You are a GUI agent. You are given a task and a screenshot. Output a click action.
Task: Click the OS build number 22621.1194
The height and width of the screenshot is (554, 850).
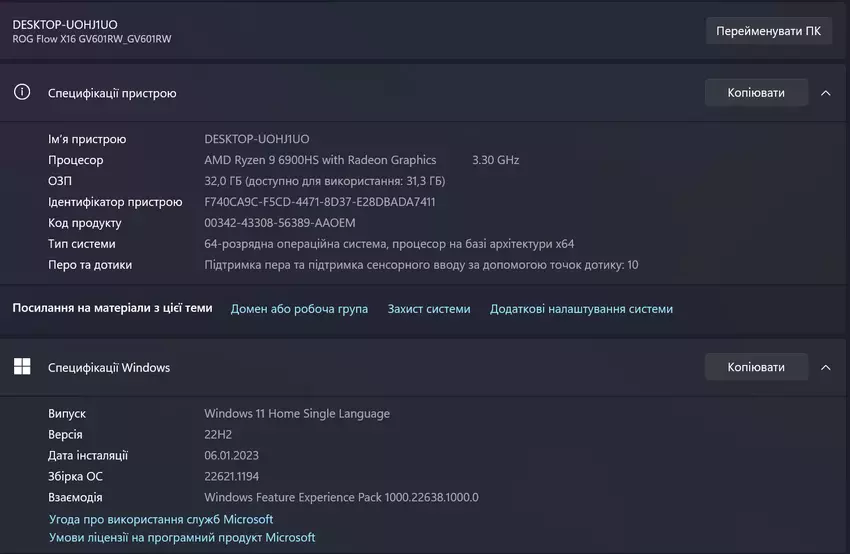pos(237,476)
